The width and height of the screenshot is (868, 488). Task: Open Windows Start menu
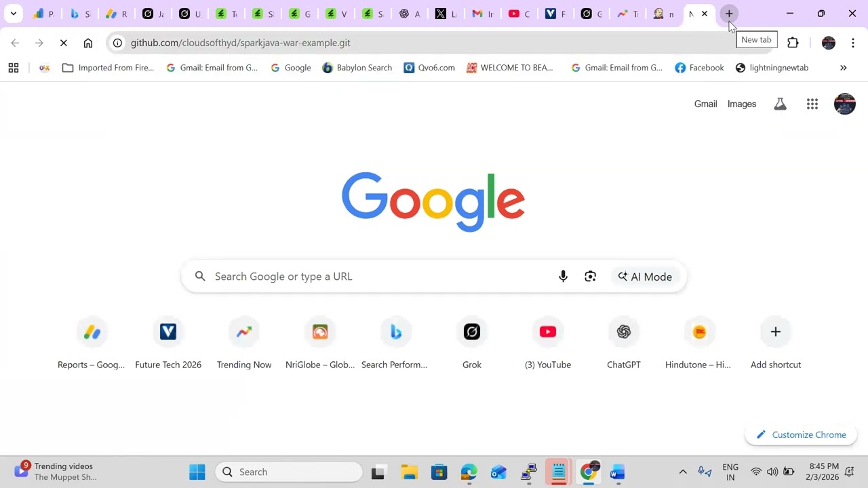point(197,472)
